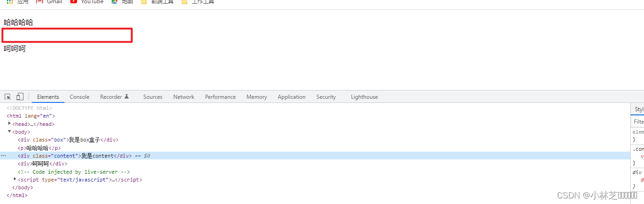Select the DOCTYPE html line
The width and height of the screenshot is (644, 204).
point(29,108)
